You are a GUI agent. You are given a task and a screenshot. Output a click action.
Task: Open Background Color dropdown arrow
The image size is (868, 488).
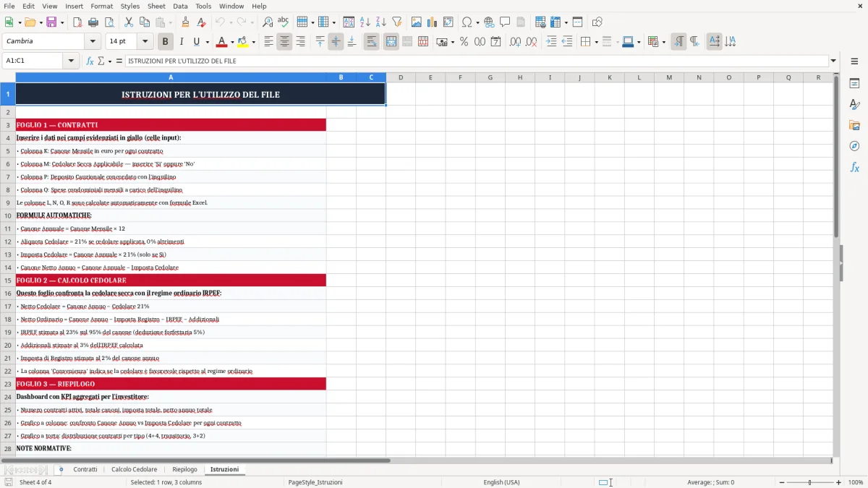253,42
